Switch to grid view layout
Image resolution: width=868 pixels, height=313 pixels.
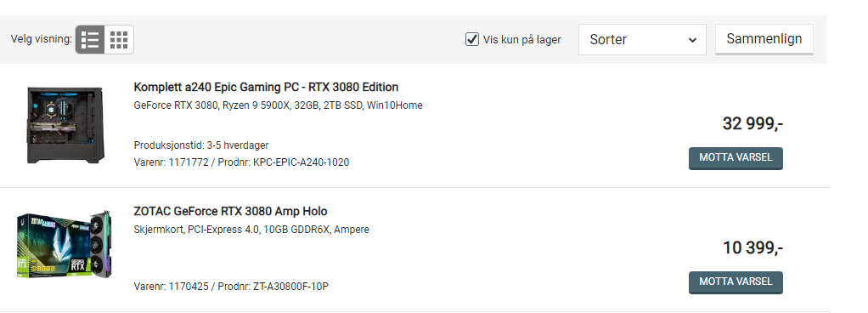point(119,39)
